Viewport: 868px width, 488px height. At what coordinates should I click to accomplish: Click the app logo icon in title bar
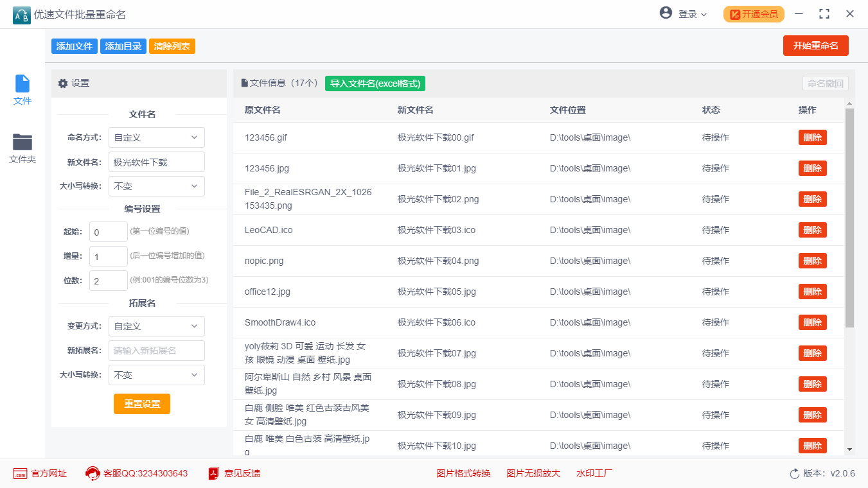[x=21, y=15]
